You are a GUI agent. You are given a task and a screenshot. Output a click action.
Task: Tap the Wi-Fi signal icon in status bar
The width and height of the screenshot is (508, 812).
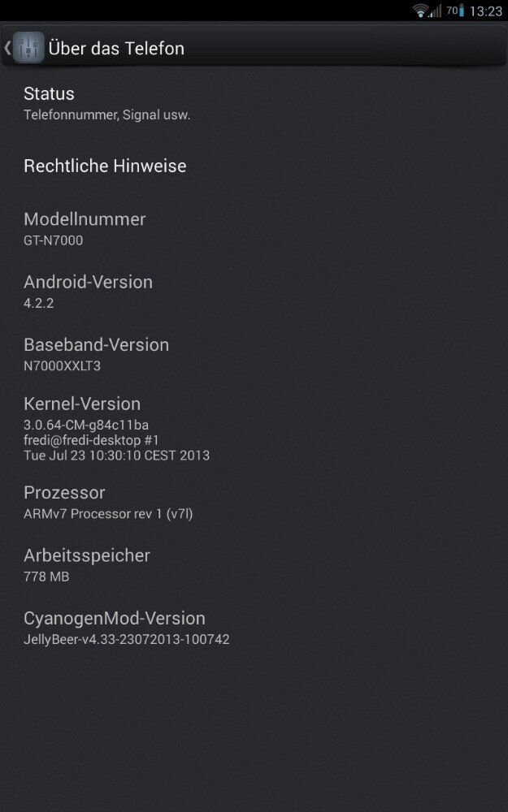point(421,11)
